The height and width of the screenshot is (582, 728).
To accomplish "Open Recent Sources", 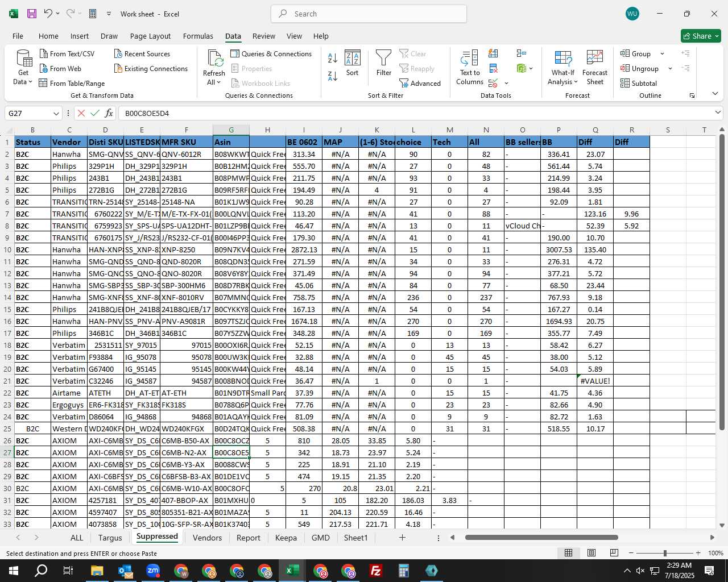I will click(142, 53).
